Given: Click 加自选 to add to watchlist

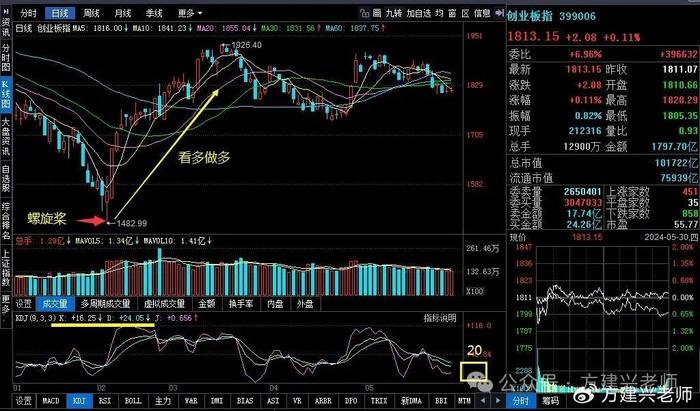Looking at the screenshot, I should coord(419,13).
